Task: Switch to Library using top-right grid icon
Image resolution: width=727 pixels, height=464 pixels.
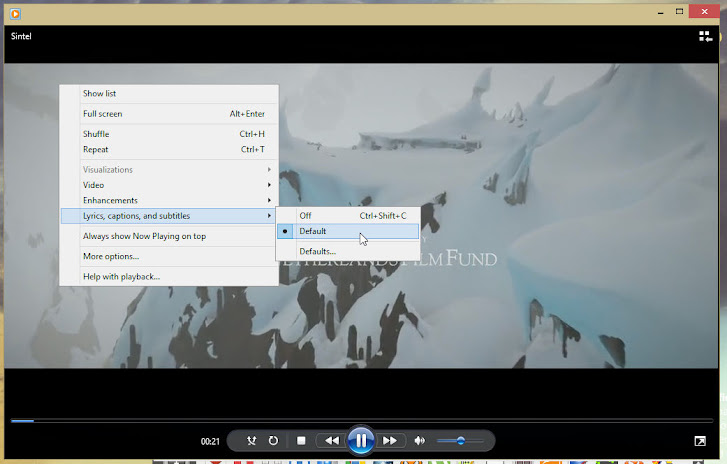Action: click(x=705, y=36)
